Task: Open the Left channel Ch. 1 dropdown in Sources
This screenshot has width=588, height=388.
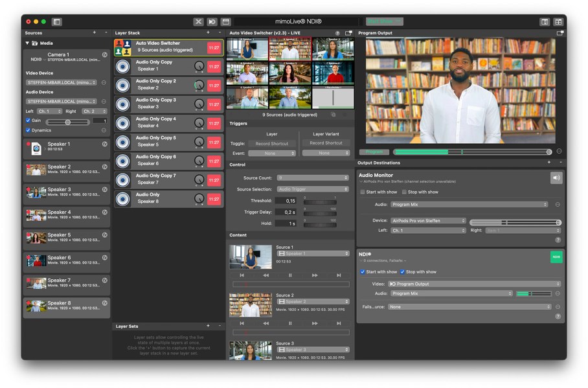Action: pyautogui.click(x=49, y=111)
